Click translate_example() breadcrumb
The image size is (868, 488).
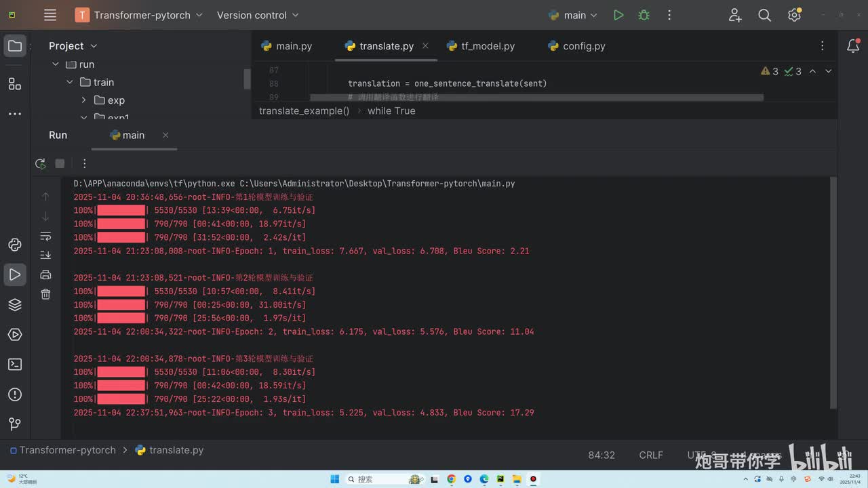pos(304,110)
